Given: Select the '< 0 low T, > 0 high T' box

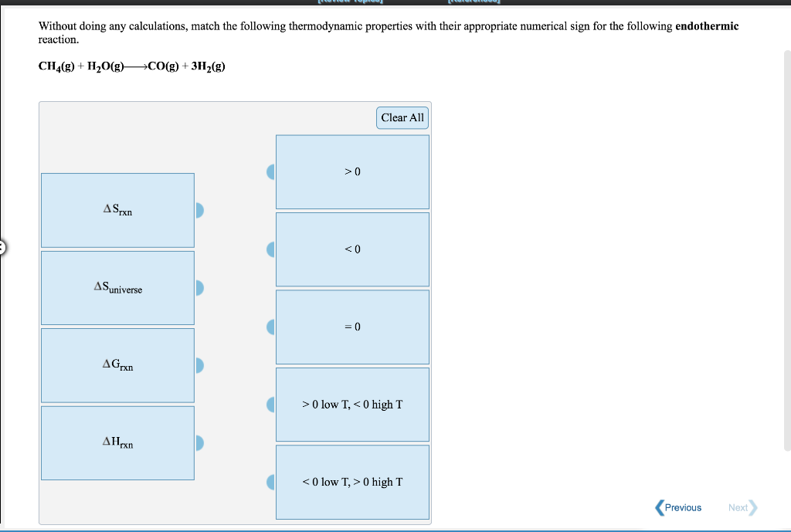Looking at the screenshot, I should coord(352,482).
